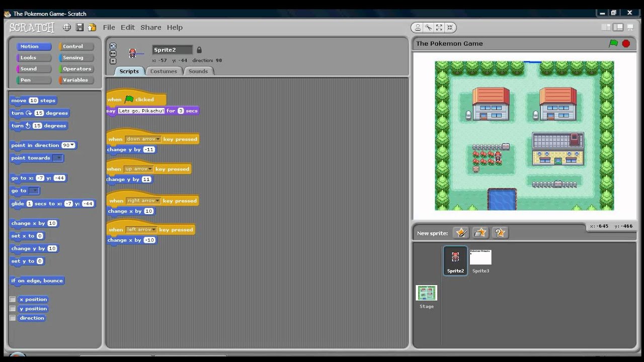Image resolution: width=644 pixels, height=362 pixels.
Task: Set rotation style to can rotate
Action: 113,46
